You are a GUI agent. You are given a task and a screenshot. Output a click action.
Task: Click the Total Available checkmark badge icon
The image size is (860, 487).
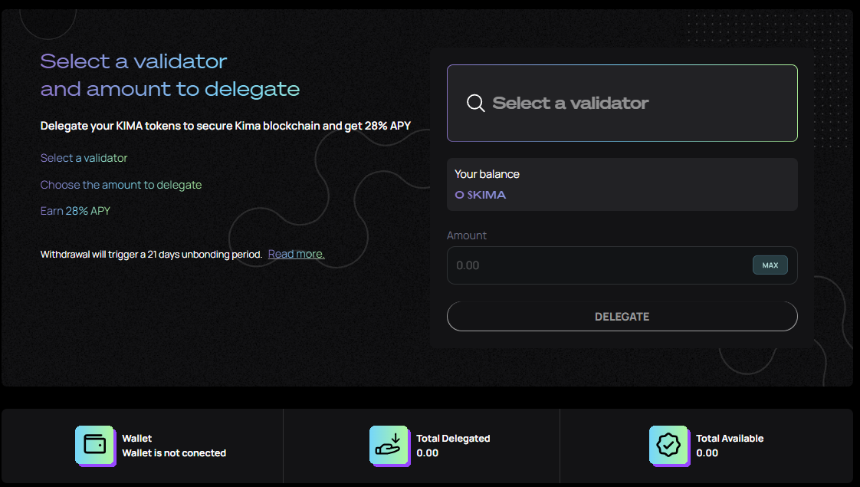669,445
